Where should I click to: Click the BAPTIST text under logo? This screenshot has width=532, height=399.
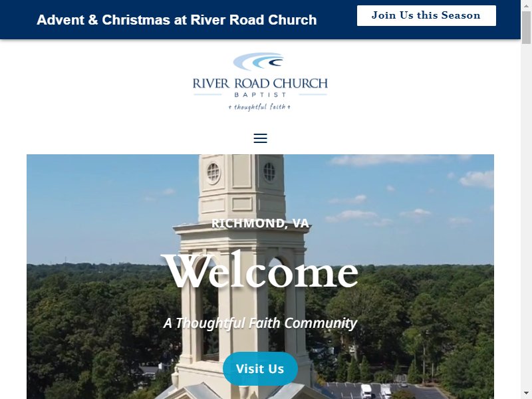tap(260, 94)
